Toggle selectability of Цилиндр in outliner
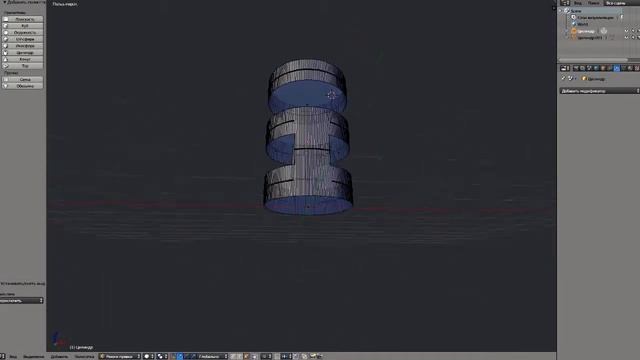The height and width of the screenshot is (360, 640). click(x=633, y=31)
